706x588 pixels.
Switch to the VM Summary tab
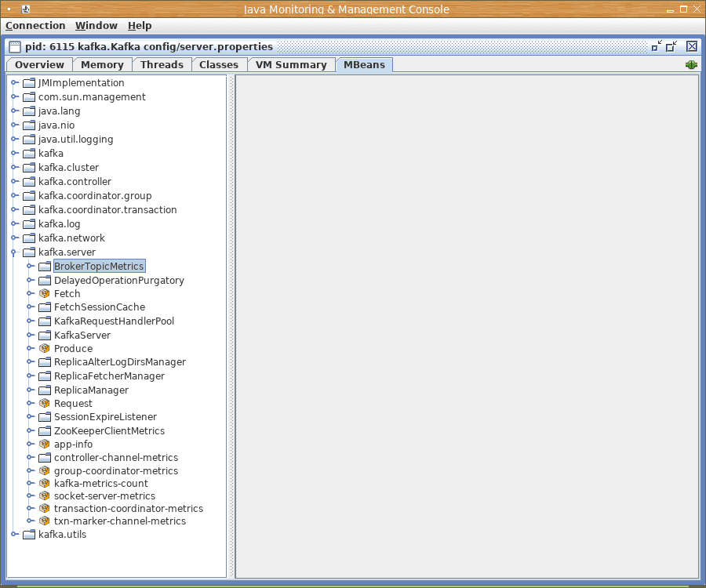click(291, 65)
